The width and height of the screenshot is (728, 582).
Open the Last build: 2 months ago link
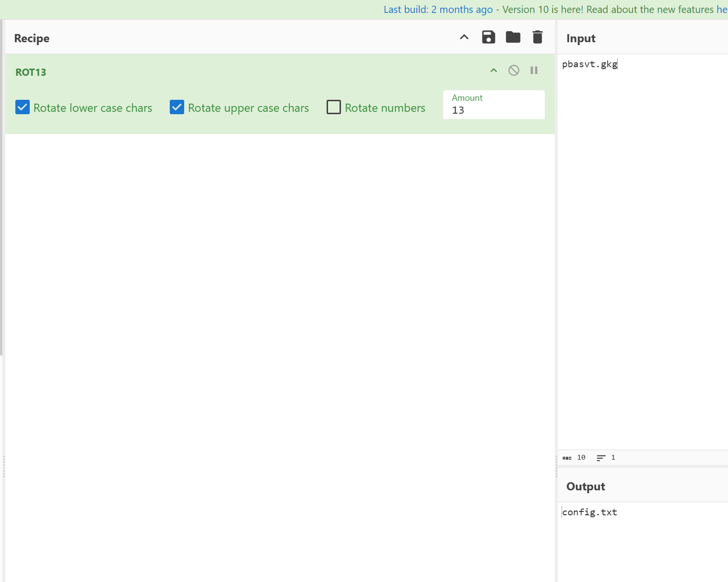438,10
